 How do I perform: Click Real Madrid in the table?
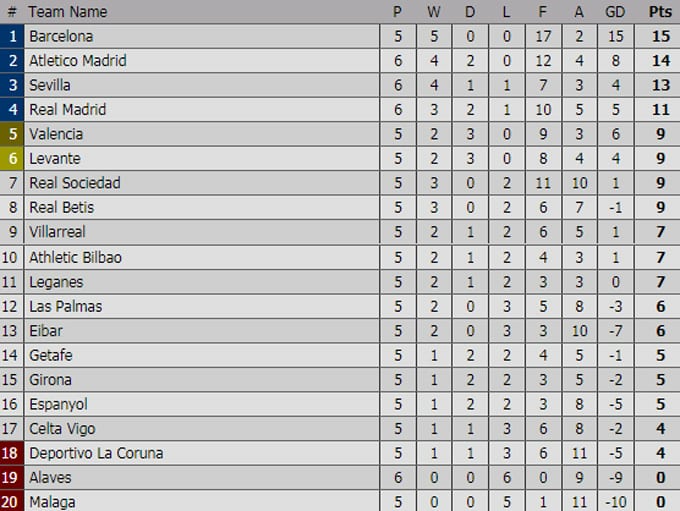click(x=68, y=109)
